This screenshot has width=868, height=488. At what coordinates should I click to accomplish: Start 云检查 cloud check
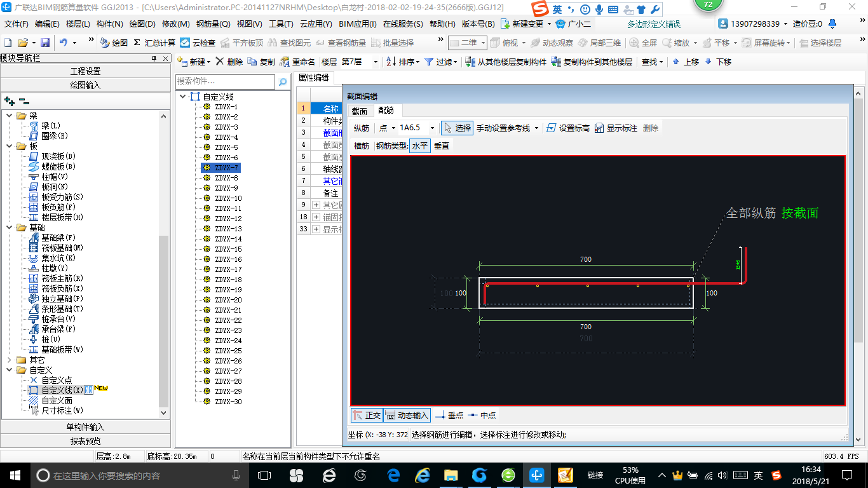198,43
